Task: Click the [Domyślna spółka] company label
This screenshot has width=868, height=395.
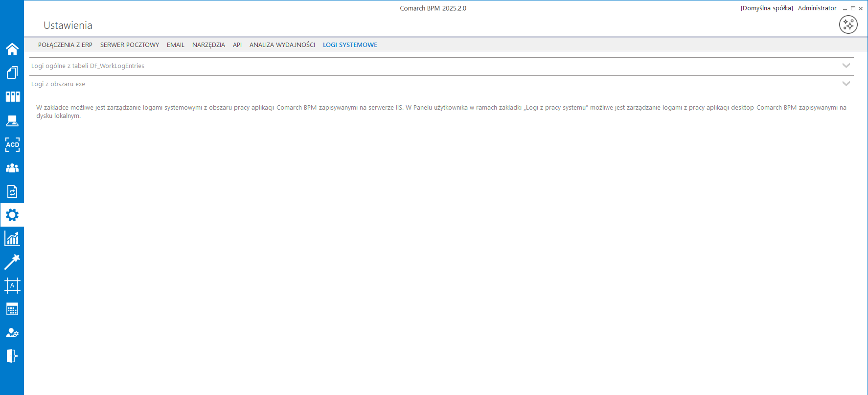Action: tap(767, 8)
